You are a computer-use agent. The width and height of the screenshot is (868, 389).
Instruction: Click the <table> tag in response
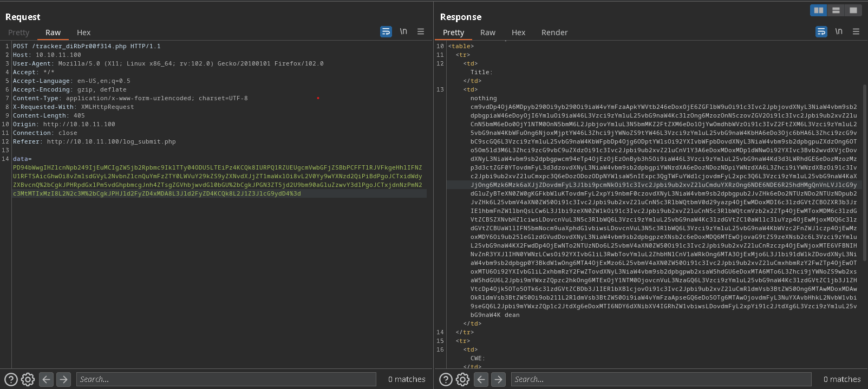(x=461, y=46)
